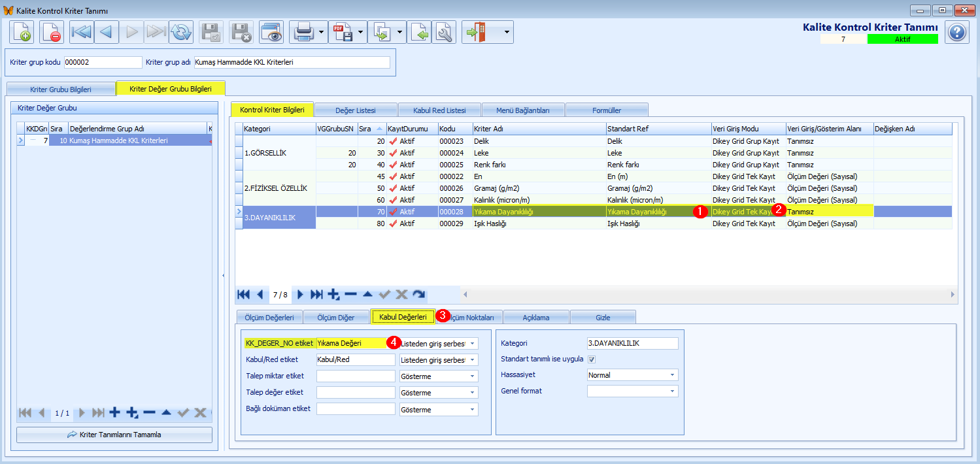980x464 pixels.
Task: Open the Genel format dropdown
Action: pyautogui.click(x=672, y=391)
